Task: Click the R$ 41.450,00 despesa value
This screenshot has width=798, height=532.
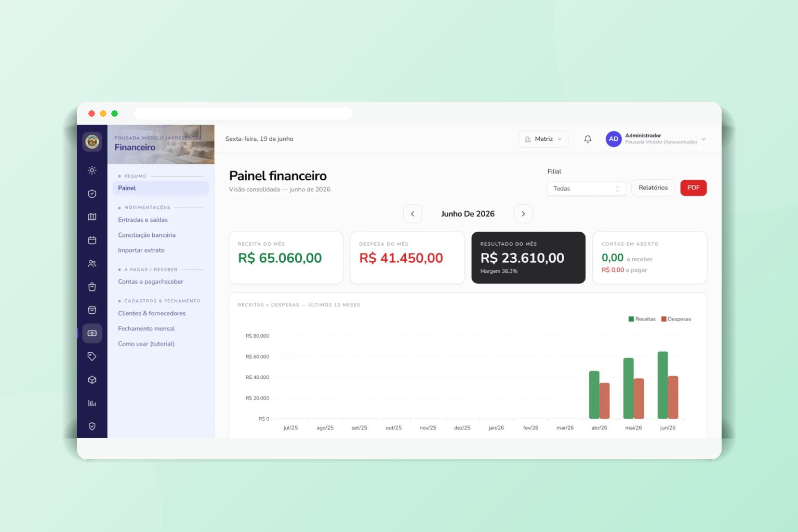Action: (401, 258)
